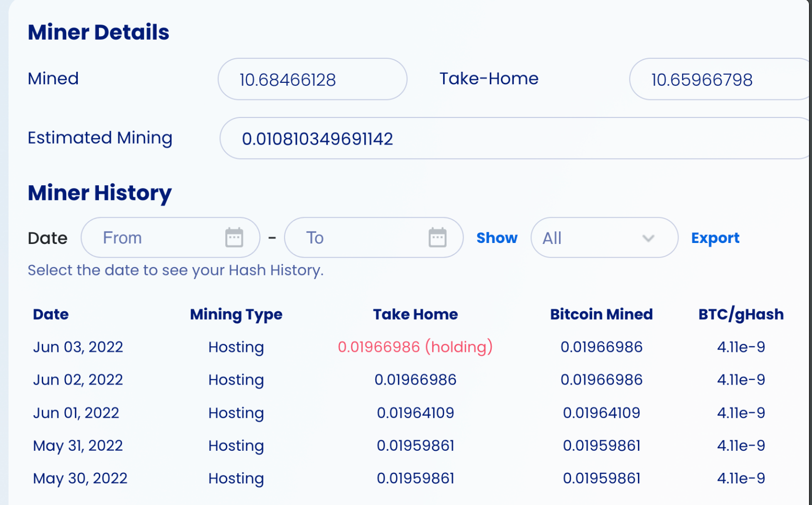The width and height of the screenshot is (812, 505).
Task: Select the holding entry for Jun 03, 2022
Action: (x=415, y=346)
